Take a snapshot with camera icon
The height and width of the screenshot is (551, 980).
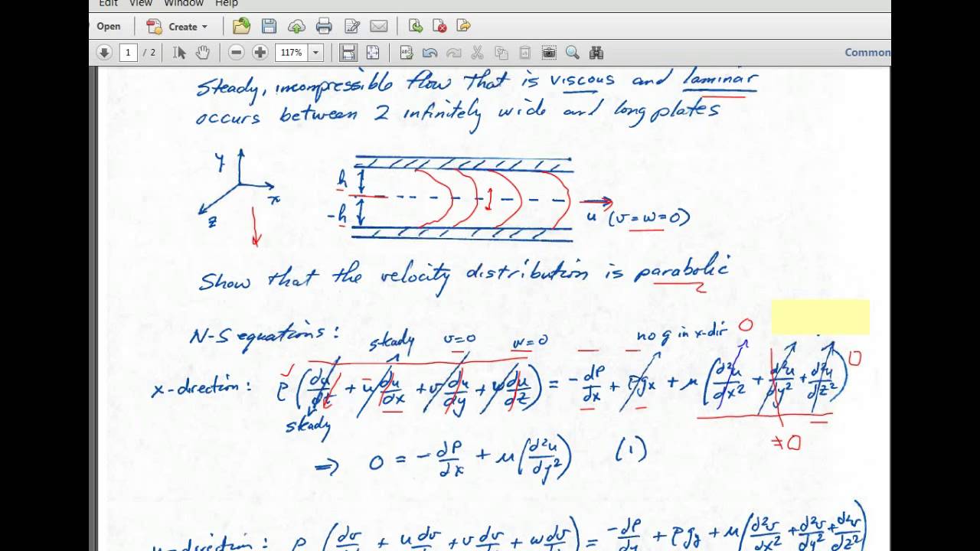(x=549, y=53)
